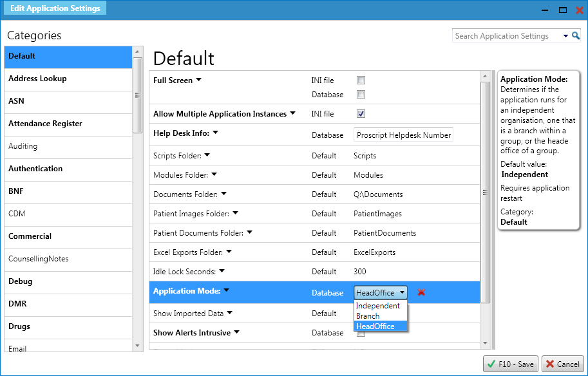Expand Patient Images Folder arrow
This screenshot has width=588, height=376.
236,213
